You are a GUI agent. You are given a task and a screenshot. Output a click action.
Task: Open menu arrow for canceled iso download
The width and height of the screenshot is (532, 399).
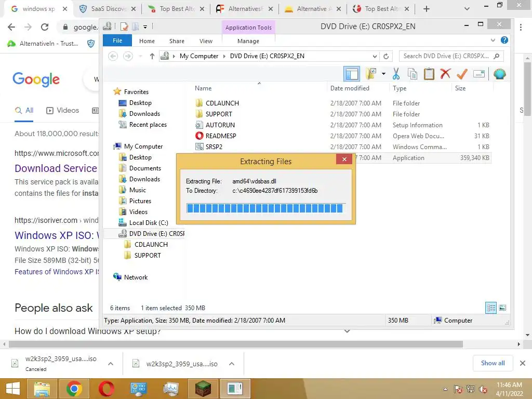click(x=111, y=364)
